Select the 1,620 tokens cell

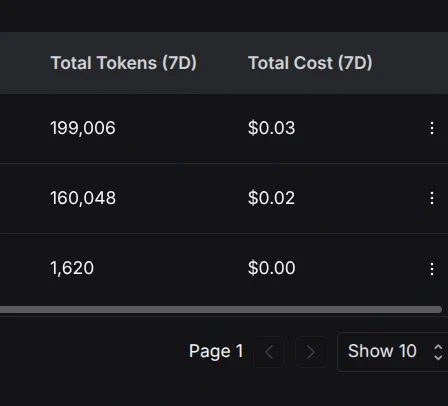72,268
